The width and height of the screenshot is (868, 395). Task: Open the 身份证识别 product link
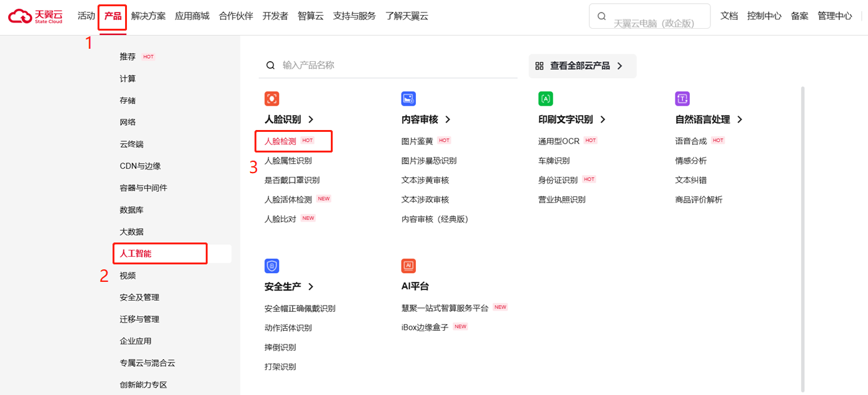[x=558, y=180]
